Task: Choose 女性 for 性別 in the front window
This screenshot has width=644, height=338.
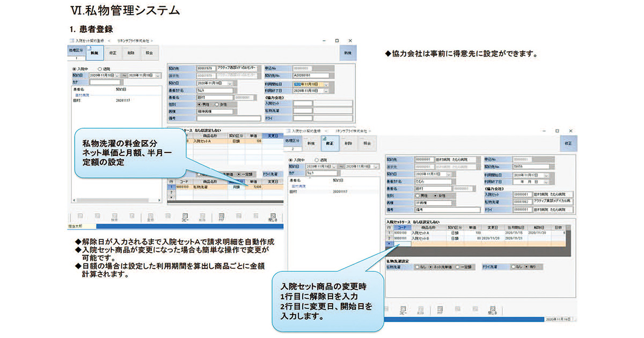Action: 435,195
